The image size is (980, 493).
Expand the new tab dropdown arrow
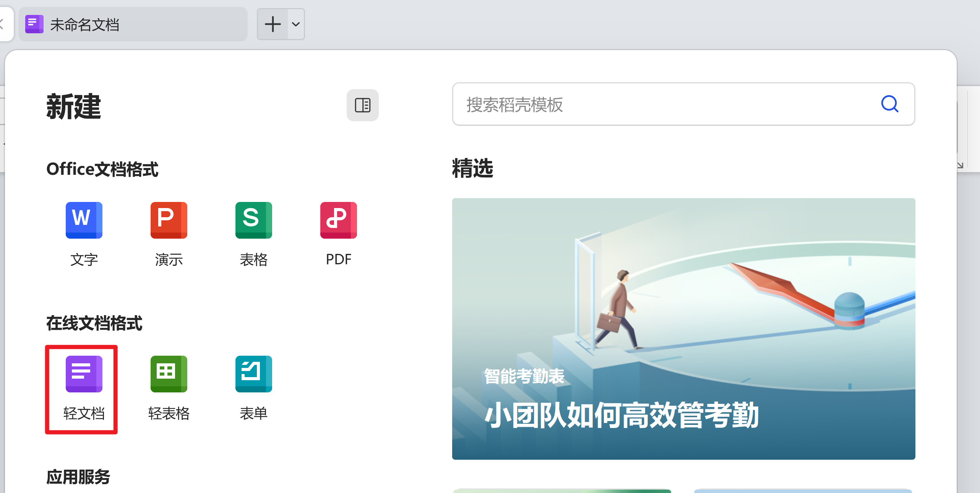[296, 24]
